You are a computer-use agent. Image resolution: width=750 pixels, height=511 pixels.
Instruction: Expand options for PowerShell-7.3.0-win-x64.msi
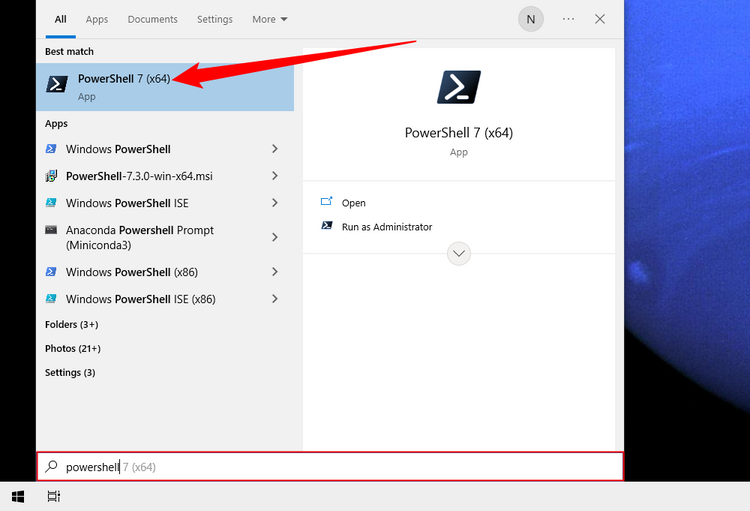coord(275,176)
